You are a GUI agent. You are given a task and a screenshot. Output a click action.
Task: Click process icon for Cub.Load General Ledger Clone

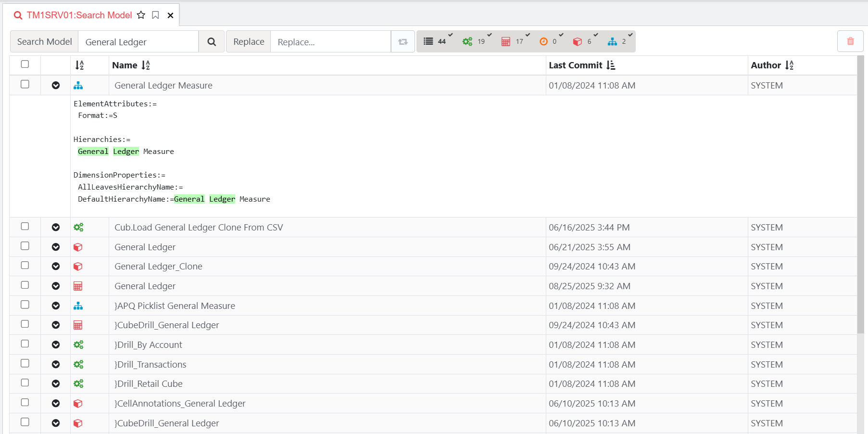pos(78,227)
